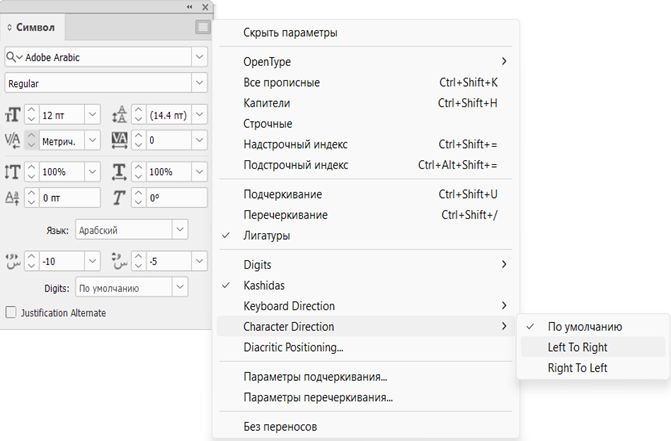This screenshot has height=441, width=671.
Task: Apply Подстрочный индекс subscript
Action: [365, 165]
